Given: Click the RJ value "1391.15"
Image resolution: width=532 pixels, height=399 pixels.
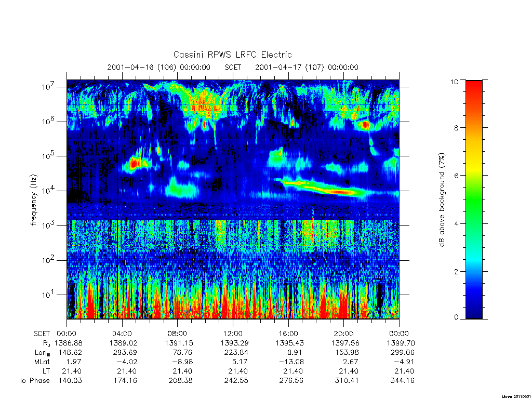Looking at the screenshot, I should [x=179, y=343].
